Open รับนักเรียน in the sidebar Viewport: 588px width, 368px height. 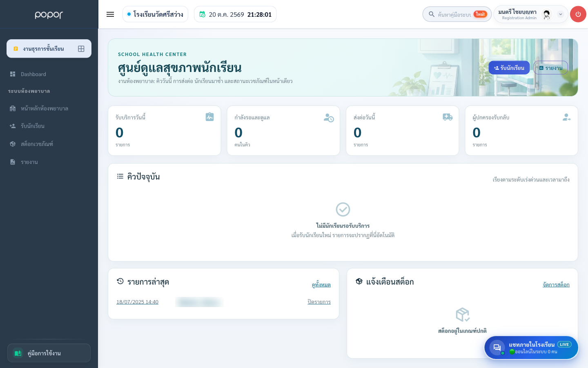(49, 126)
